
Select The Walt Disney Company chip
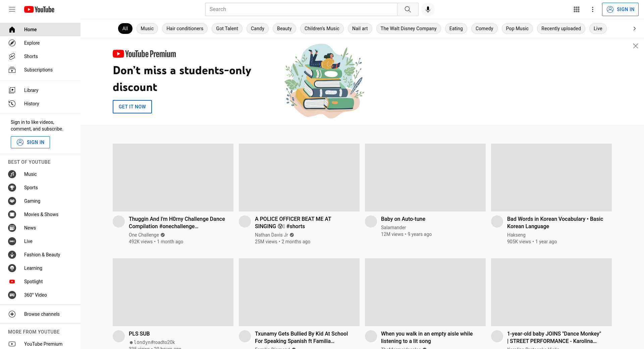click(409, 29)
